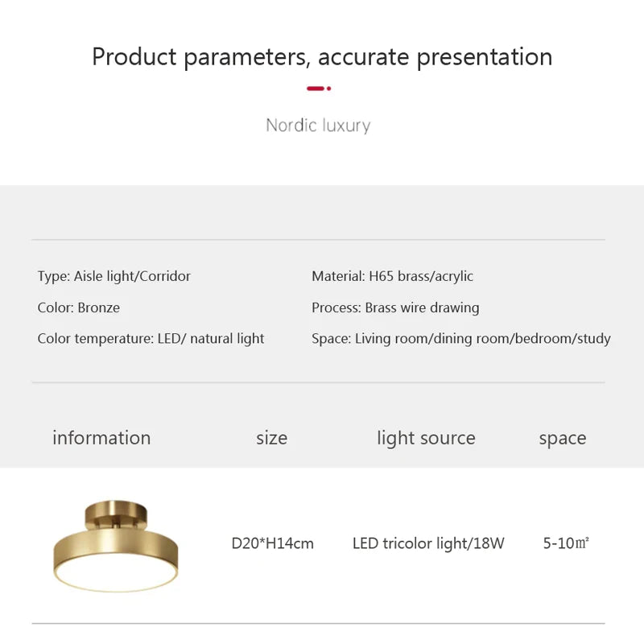This screenshot has height=644, width=644.
Task: Select the "space" column header
Action: (x=563, y=438)
